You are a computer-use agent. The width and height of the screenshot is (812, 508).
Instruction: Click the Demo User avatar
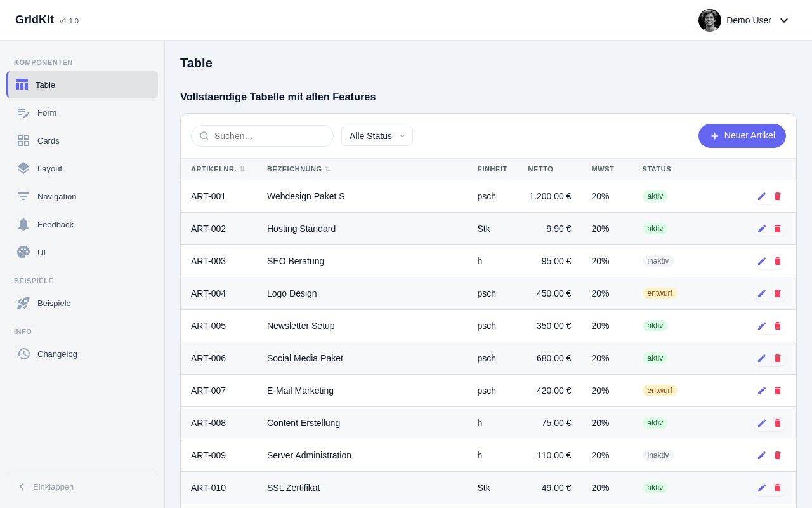(x=709, y=20)
